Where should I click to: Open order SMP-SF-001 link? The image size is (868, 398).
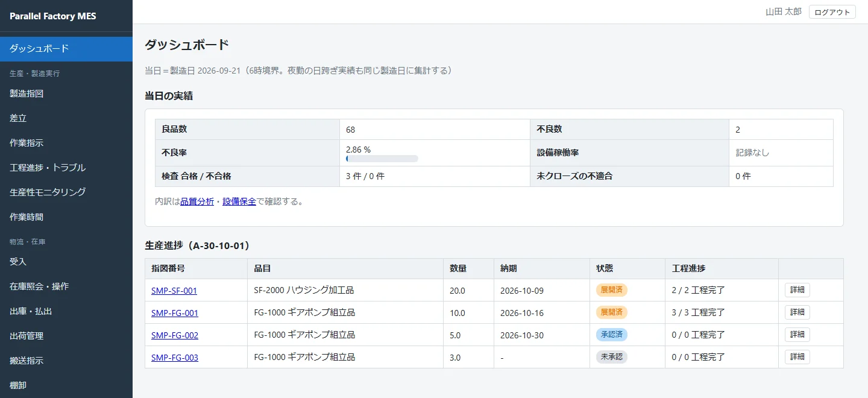pyautogui.click(x=174, y=291)
